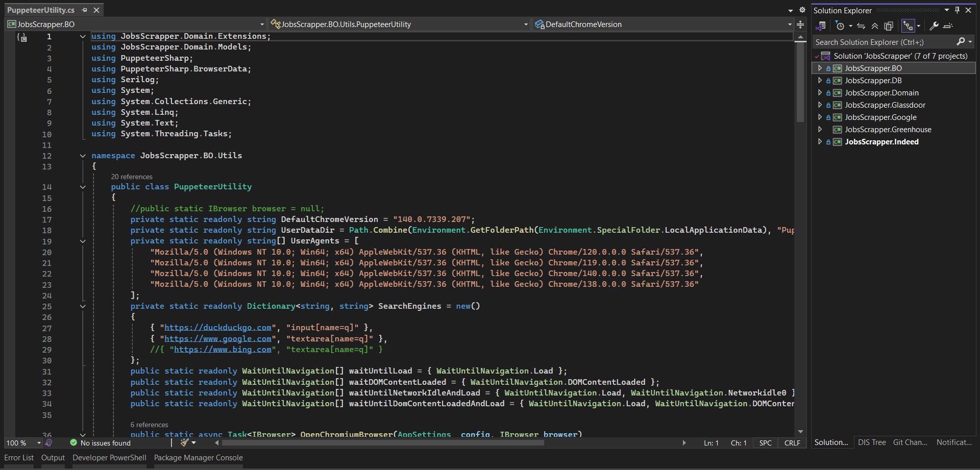Toggle pin on PuppeteerUtility.cs tab
The width and height of the screenshot is (980, 470).
click(85, 10)
